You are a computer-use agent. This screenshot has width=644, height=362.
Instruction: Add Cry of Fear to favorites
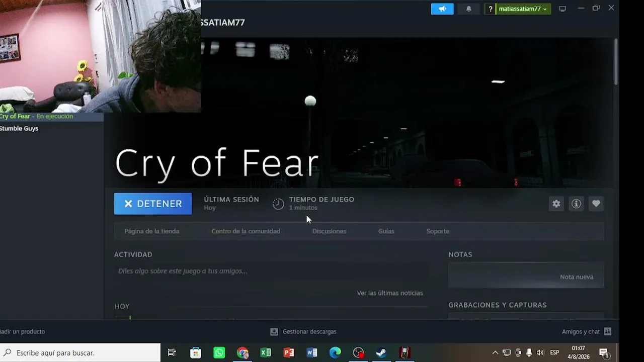pyautogui.click(x=596, y=204)
